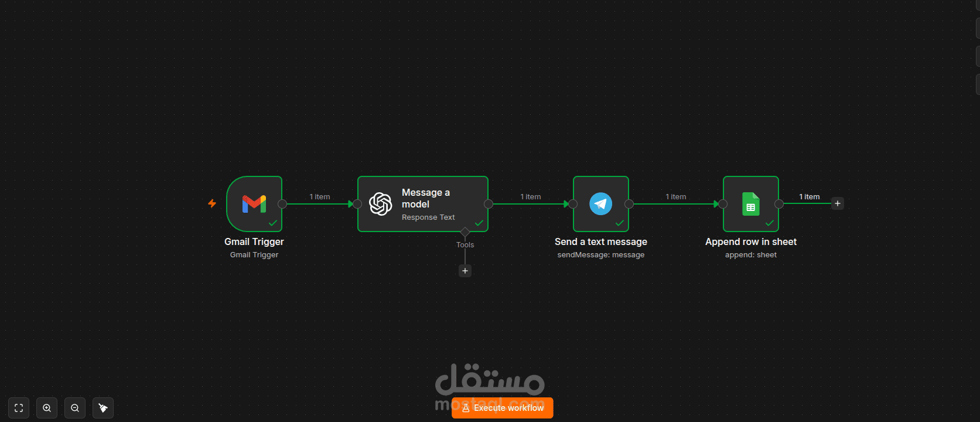Click the orange trigger lightning bolt icon
The width and height of the screenshot is (980, 422).
pyautogui.click(x=212, y=203)
